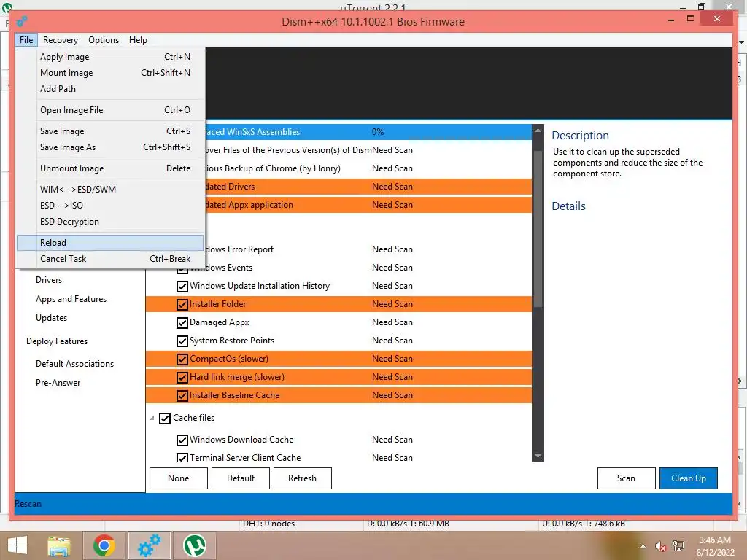Select Backup of Chrome (by Honry) row
Viewport: 747px width, 560px height.
click(368, 168)
